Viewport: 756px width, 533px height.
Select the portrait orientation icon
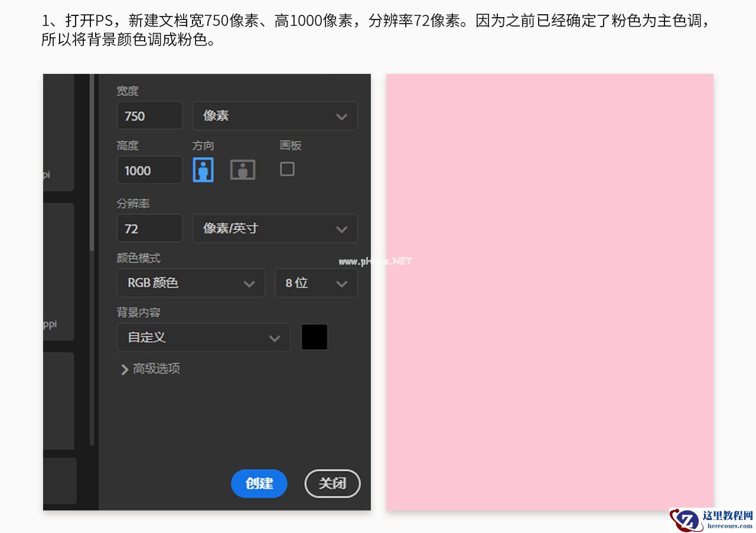(203, 169)
